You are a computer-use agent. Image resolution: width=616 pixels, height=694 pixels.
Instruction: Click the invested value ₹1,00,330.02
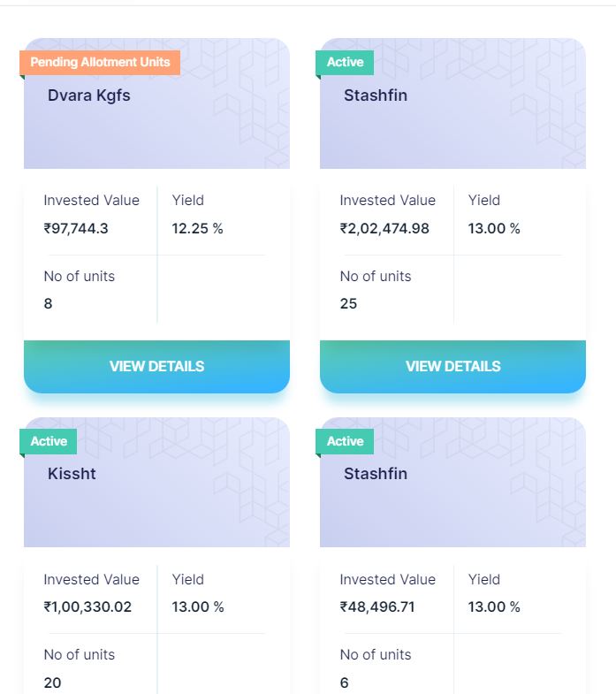pos(87,606)
